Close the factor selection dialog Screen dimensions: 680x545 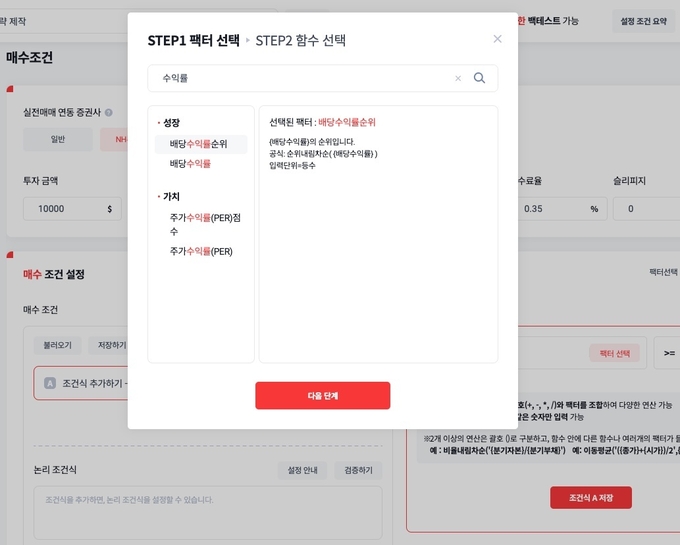click(497, 39)
